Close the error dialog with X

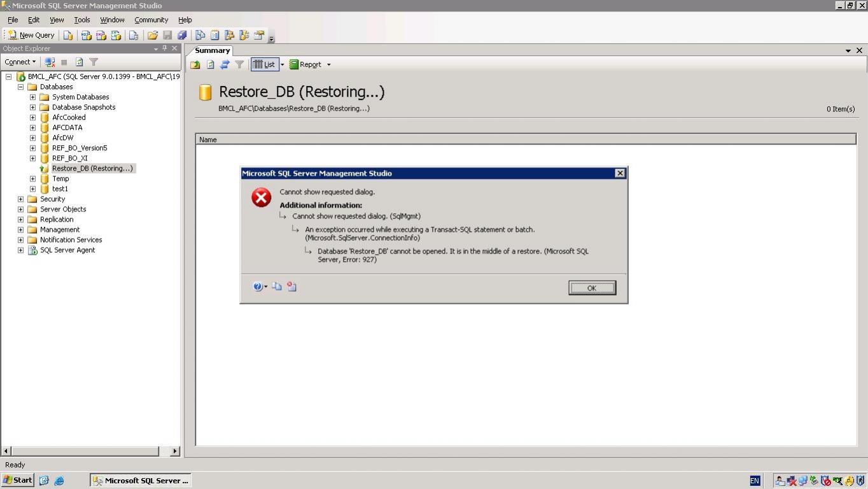(x=620, y=173)
